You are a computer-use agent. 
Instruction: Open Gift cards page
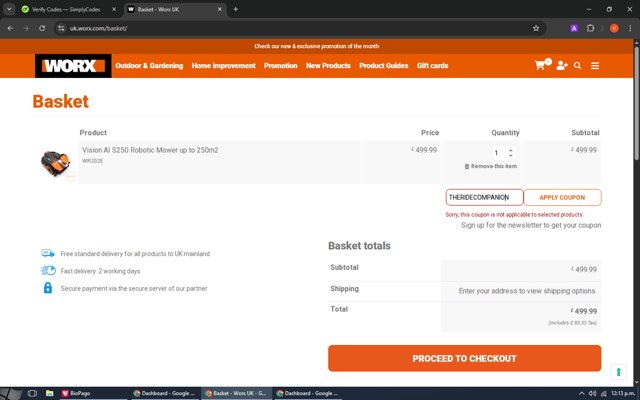click(x=432, y=65)
